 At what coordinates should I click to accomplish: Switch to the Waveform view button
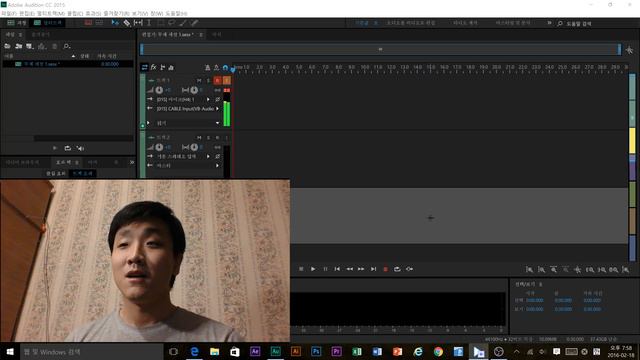17,23
